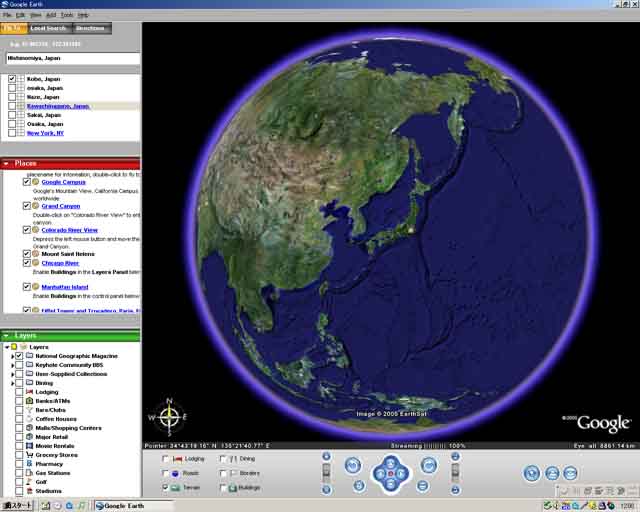Rotate view clockwise with upper-right round button
The width and height of the screenshot is (640, 512).
[429, 465]
